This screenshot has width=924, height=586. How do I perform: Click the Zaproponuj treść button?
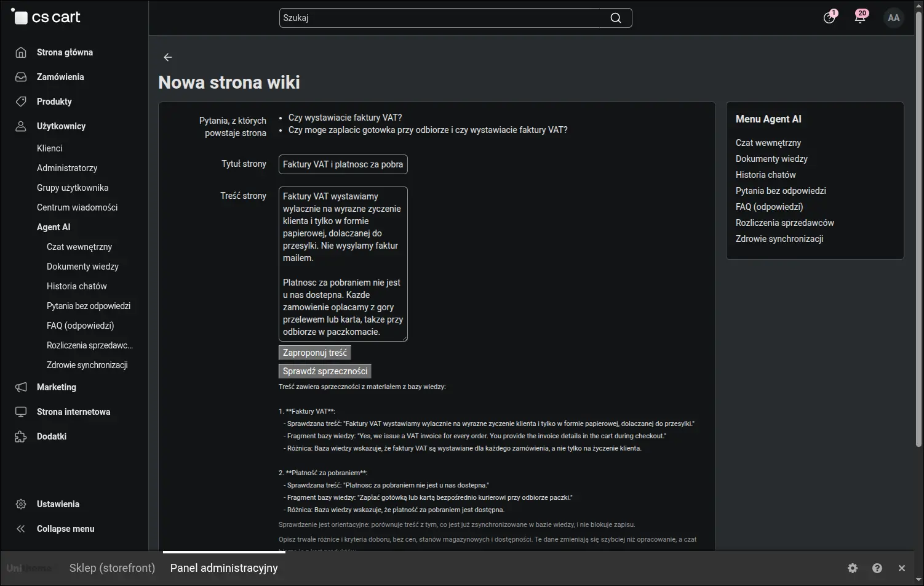tap(315, 353)
